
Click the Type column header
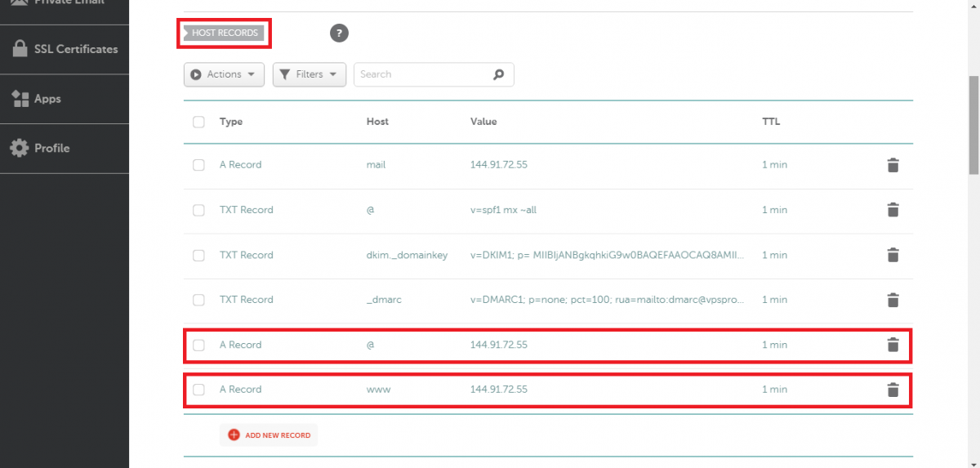coord(231,122)
